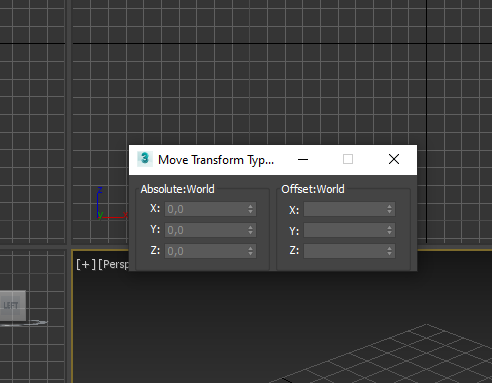The width and height of the screenshot is (492, 383).
Task: Click the Absolute Z spinner arrows
Action: [251, 251]
